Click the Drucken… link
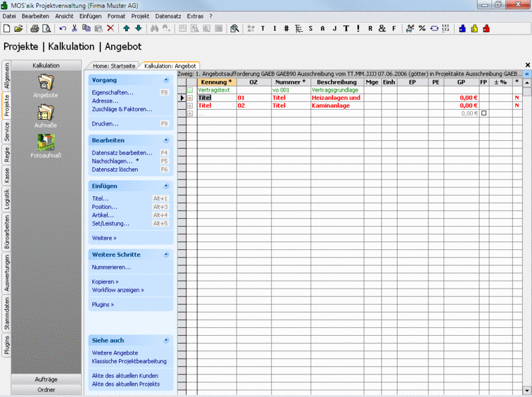This screenshot has width=532, height=397. pyautogui.click(x=105, y=124)
